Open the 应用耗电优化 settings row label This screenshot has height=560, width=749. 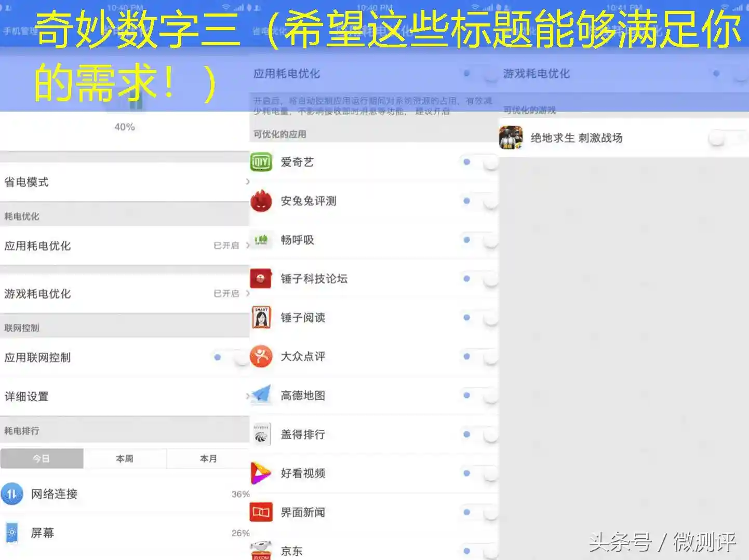coord(37,246)
